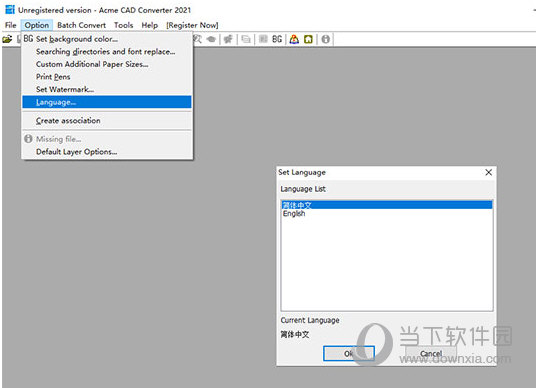Viewport: 536px width, 388px height.
Task: Open the Help menu
Action: click(150, 25)
